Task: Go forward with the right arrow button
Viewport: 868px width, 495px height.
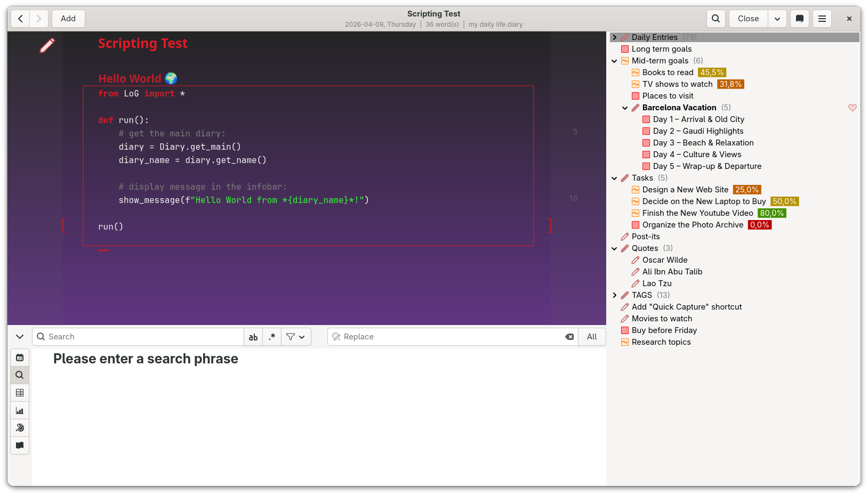Action: (39, 19)
